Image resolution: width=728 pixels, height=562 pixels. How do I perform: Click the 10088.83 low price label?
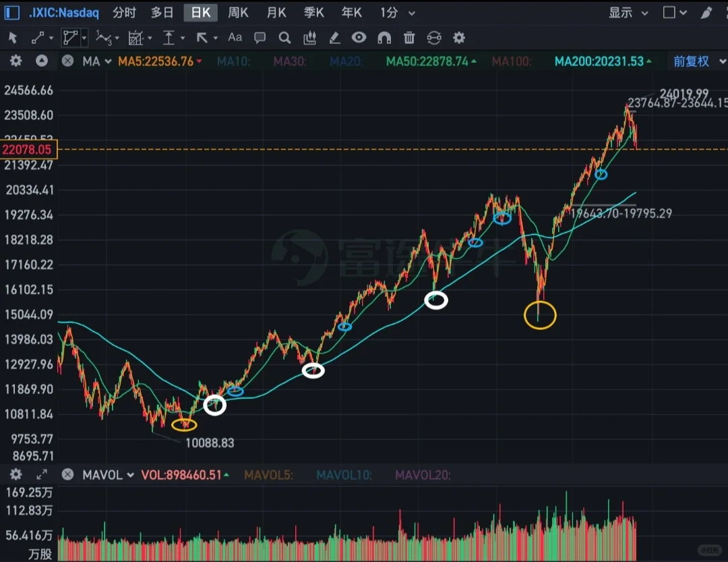click(x=210, y=443)
